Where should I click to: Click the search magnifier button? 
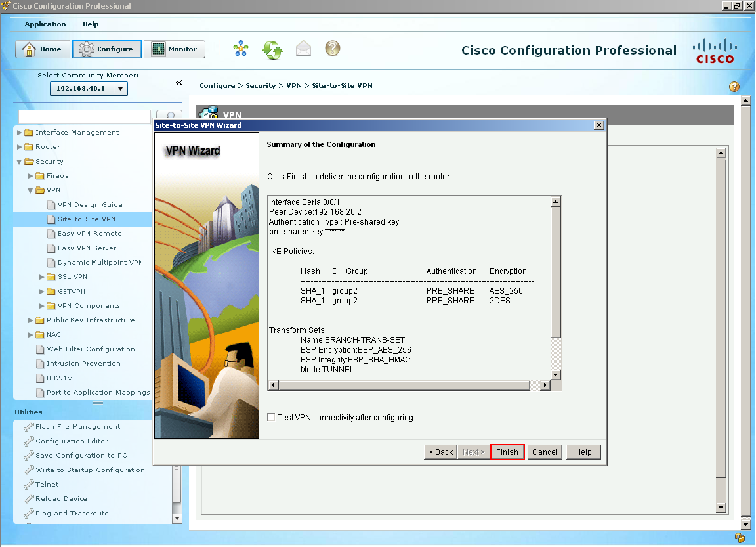tap(170, 115)
